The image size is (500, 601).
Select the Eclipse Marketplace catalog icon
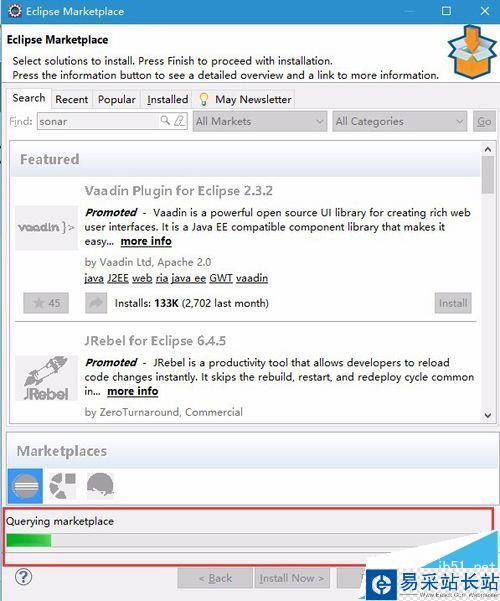tap(25, 486)
